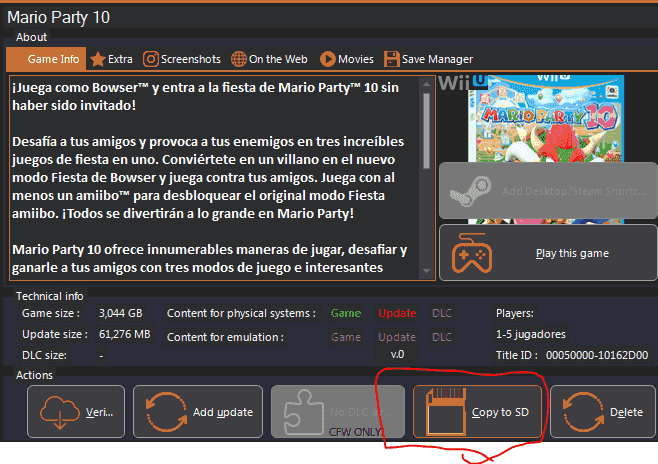
Task: Click the Delete button label
Action: (x=626, y=412)
